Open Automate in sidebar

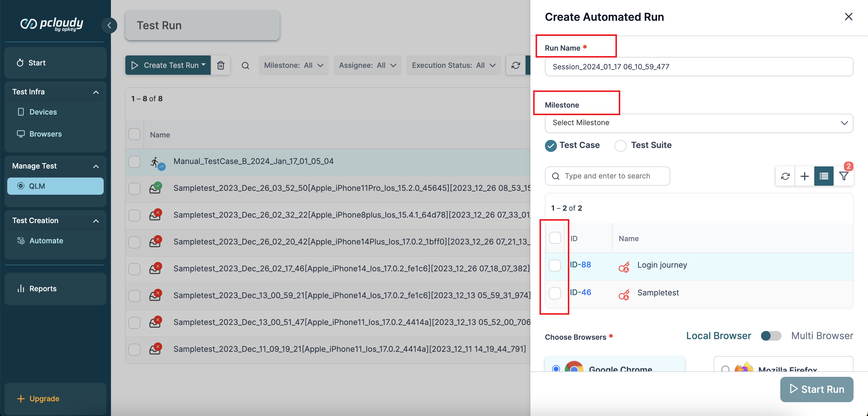click(46, 241)
